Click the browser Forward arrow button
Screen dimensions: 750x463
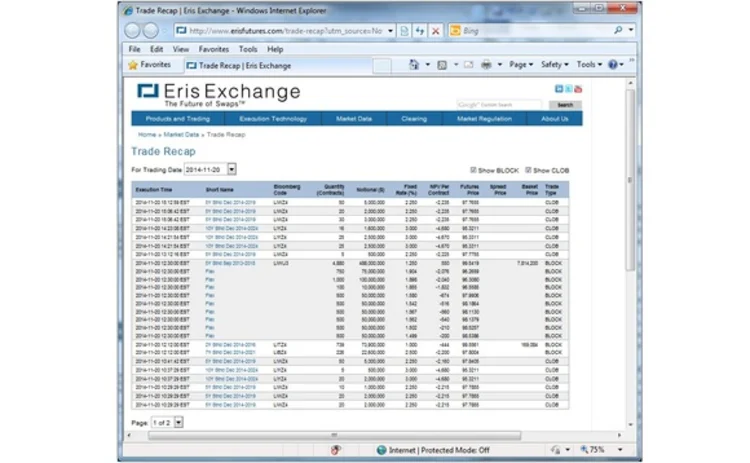pyautogui.click(x=151, y=31)
